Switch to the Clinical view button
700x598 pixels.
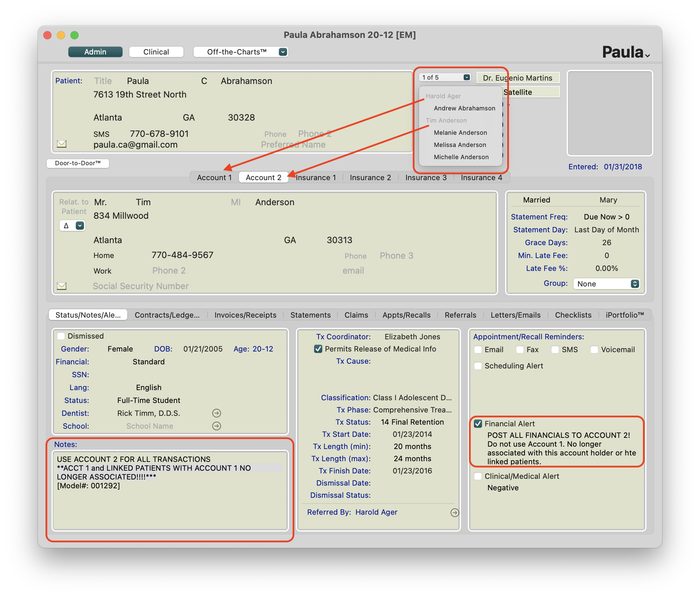click(156, 52)
